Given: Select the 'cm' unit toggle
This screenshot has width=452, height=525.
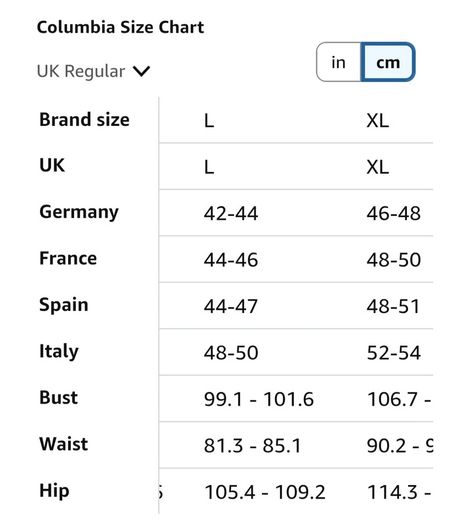Looking at the screenshot, I should [388, 62].
